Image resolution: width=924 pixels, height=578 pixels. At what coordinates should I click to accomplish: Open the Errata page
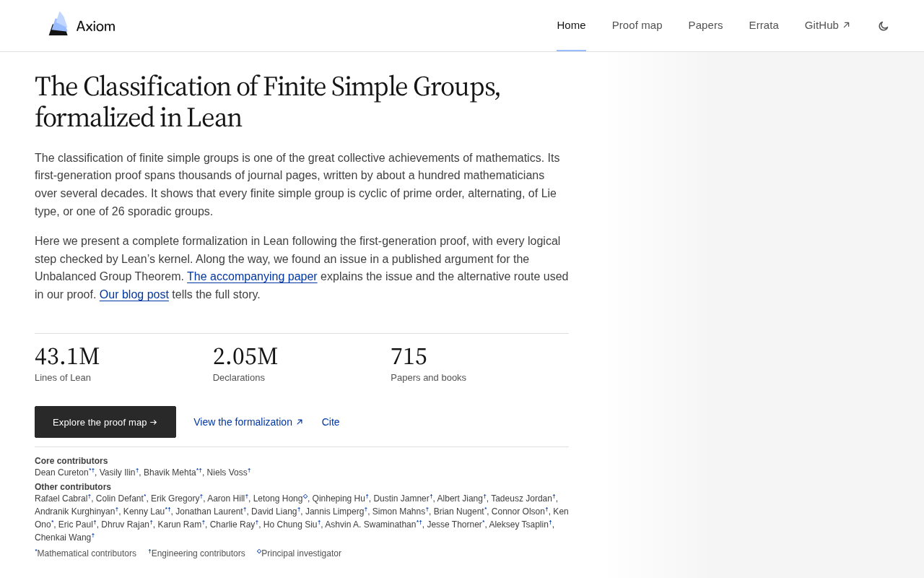(x=764, y=25)
